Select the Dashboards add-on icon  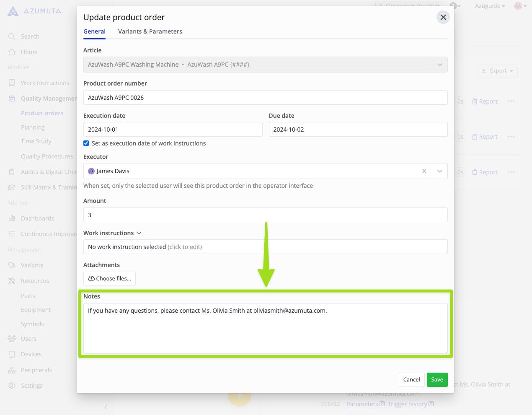[x=12, y=218]
